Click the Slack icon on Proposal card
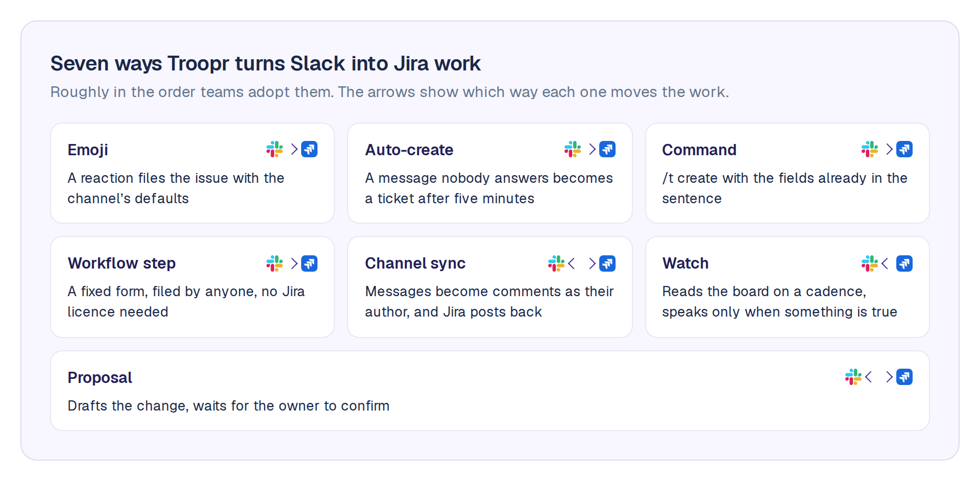This screenshot has width=980, height=481. pyautogui.click(x=853, y=377)
